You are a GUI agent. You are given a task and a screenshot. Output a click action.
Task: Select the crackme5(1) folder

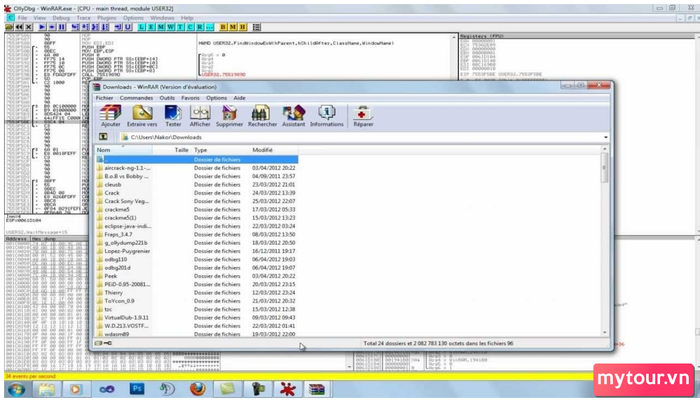pos(196,218)
